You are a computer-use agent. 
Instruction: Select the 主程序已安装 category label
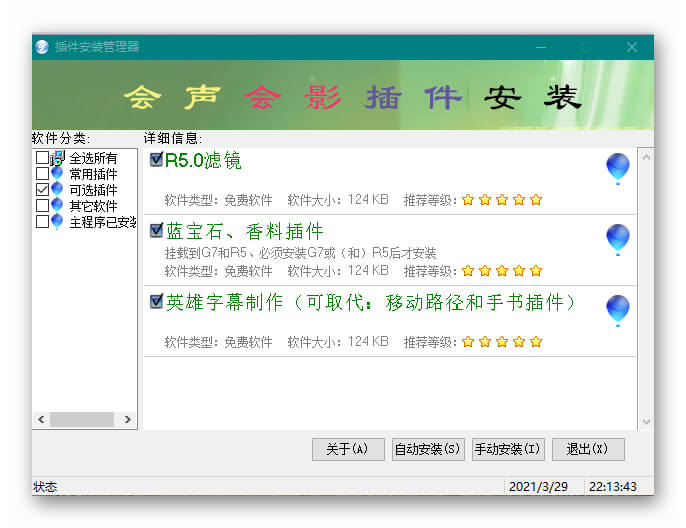pyautogui.click(x=103, y=222)
